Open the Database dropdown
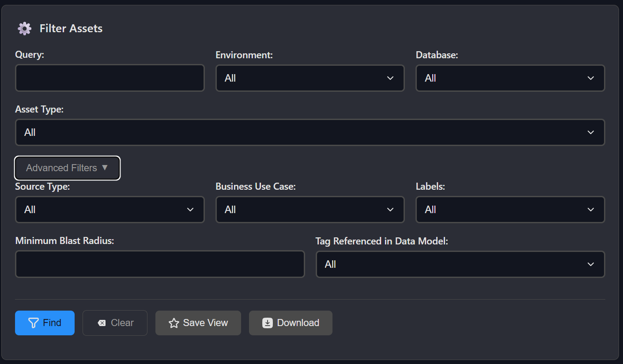Screen dimensions: 623x364 point(510,78)
